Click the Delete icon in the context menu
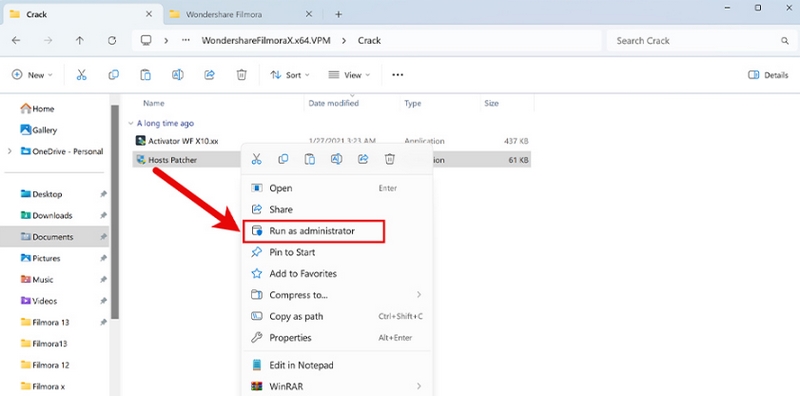Image resolution: width=800 pixels, height=396 pixels. [x=389, y=159]
